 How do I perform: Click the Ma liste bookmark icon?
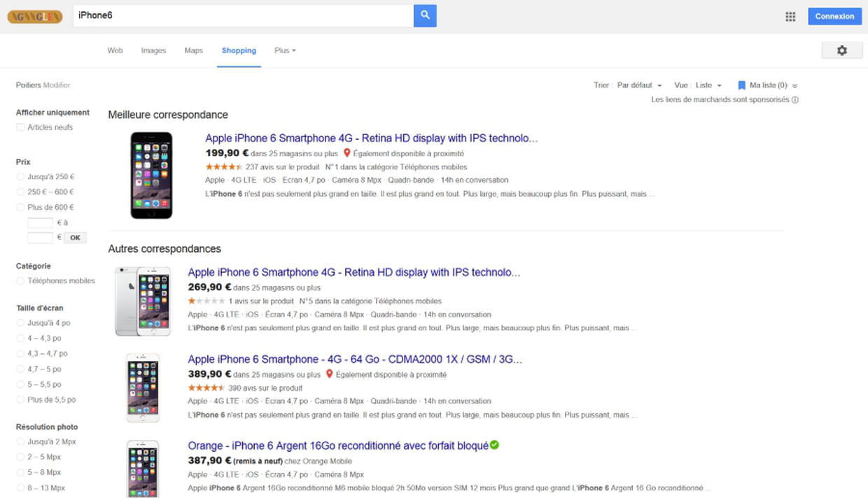tap(741, 85)
